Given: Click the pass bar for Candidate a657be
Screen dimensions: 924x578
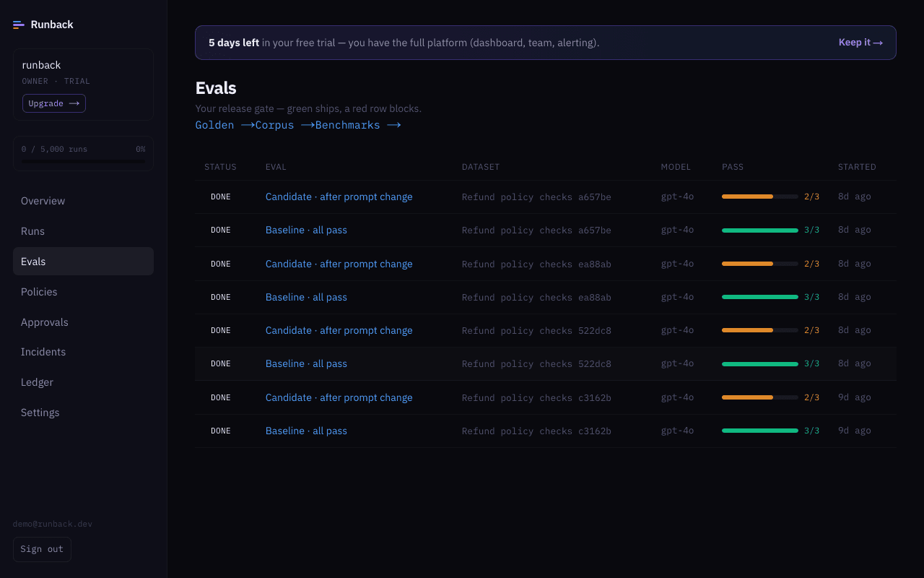Looking at the screenshot, I should 760,197.
